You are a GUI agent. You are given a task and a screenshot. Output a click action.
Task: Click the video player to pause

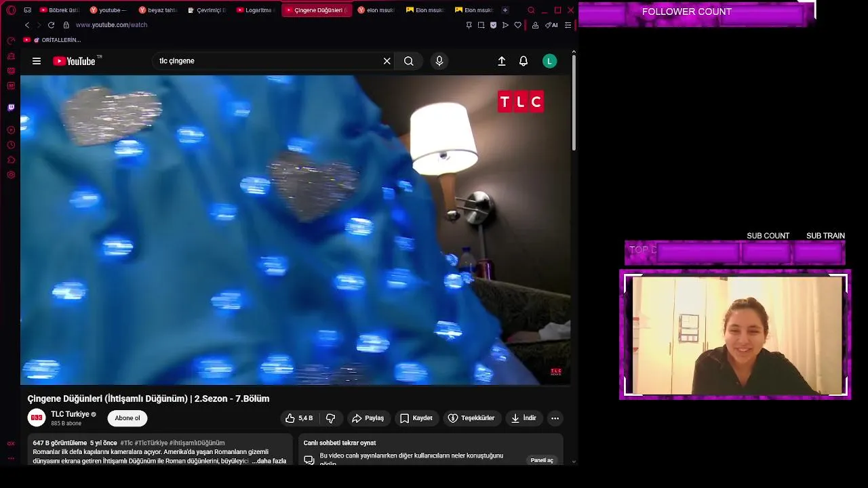[295, 230]
